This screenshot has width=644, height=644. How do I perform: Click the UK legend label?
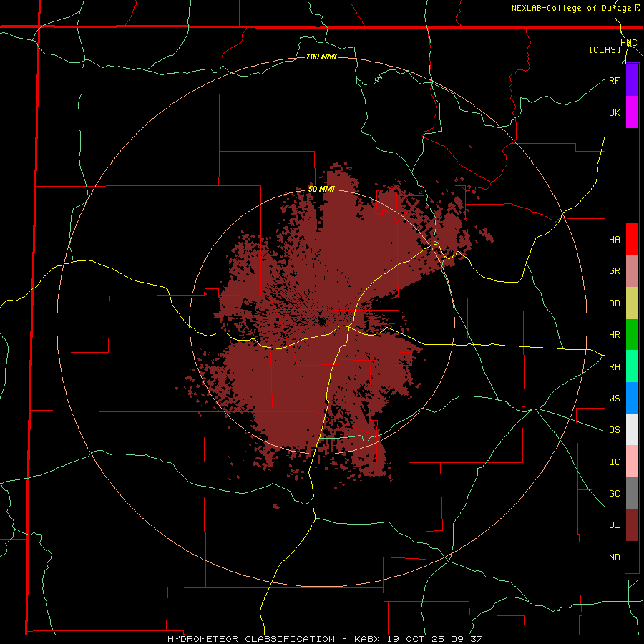pyautogui.click(x=614, y=112)
